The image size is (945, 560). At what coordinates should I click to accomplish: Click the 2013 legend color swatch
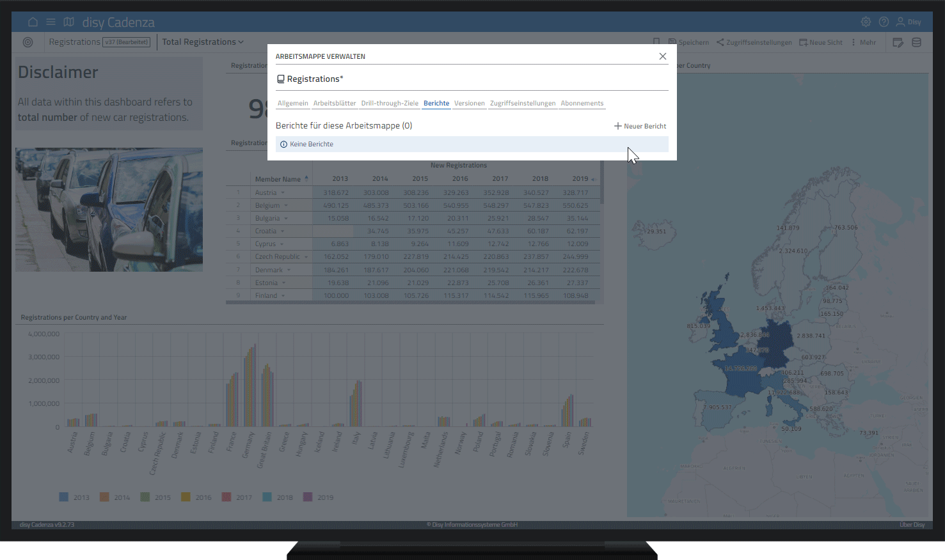click(x=64, y=497)
